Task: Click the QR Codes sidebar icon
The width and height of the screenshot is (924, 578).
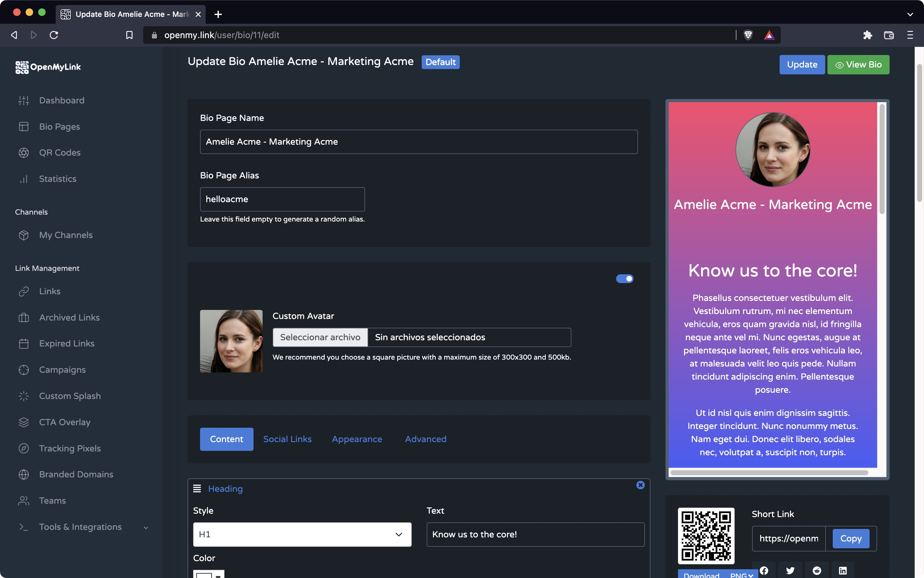Action: [24, 152]
